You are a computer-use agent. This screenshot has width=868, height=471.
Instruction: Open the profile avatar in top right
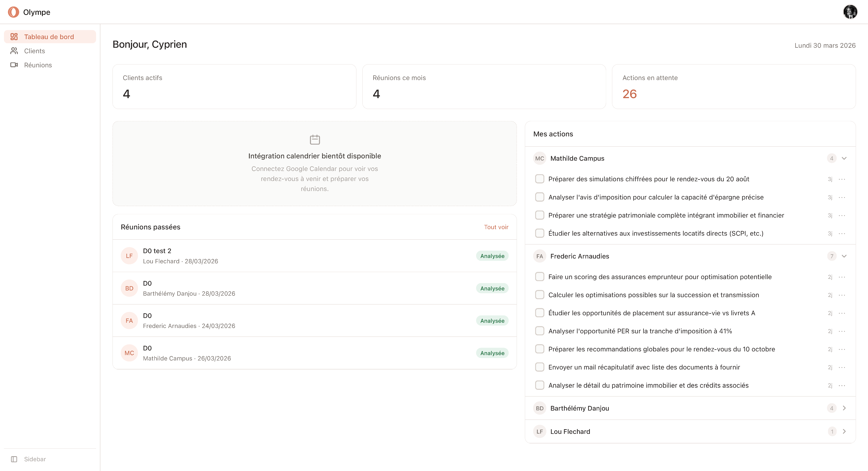(850, 12)
